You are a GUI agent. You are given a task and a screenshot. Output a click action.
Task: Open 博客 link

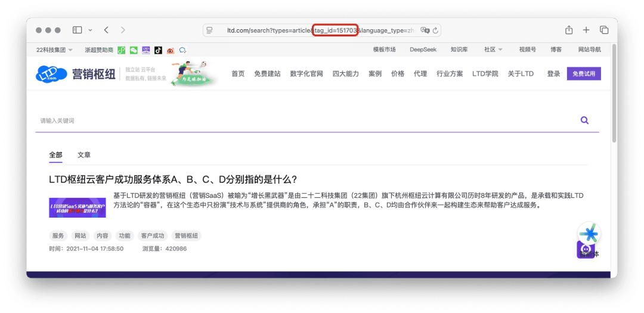coord(556,49)
